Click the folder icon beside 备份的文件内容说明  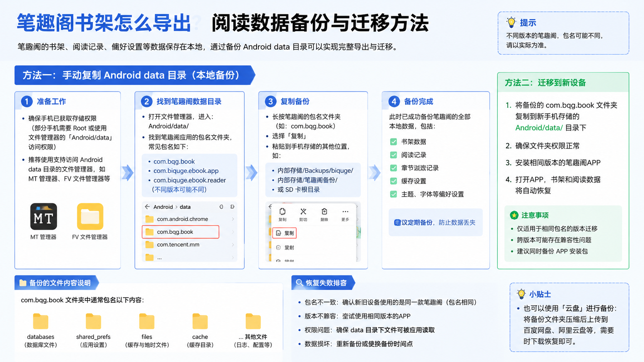23,283
